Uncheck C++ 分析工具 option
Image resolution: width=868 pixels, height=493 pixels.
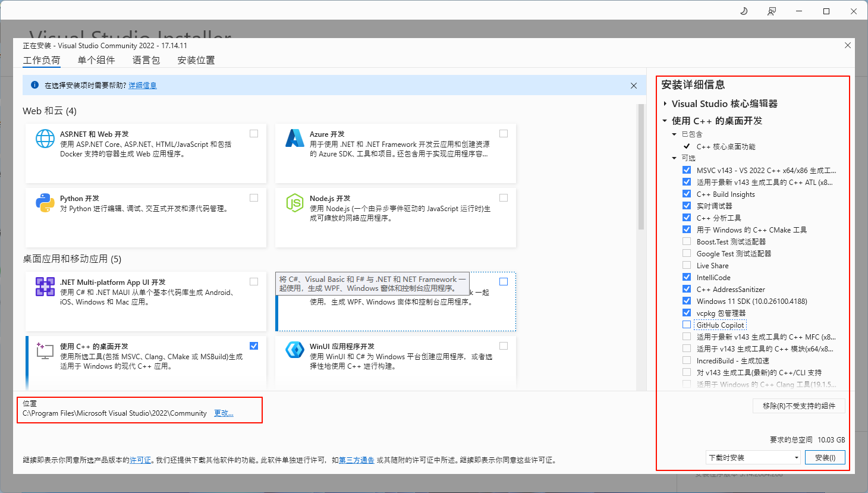(687, 218)
